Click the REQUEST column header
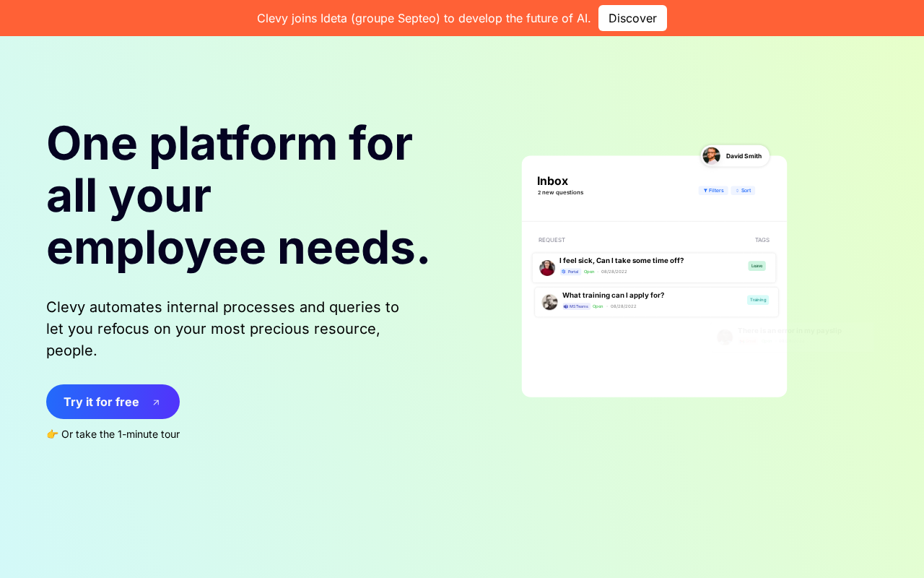This screenshot has height=578, width=924. (552, 240)
